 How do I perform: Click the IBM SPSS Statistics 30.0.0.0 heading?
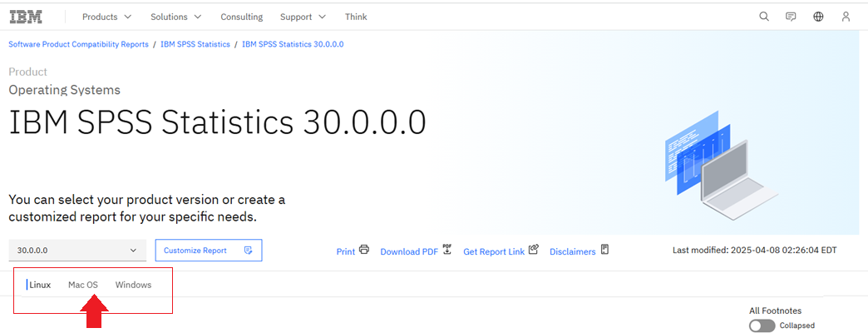click(217, 123)
